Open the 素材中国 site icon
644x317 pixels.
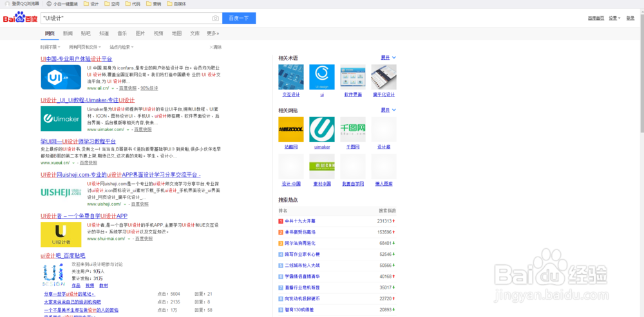(321, 167)
